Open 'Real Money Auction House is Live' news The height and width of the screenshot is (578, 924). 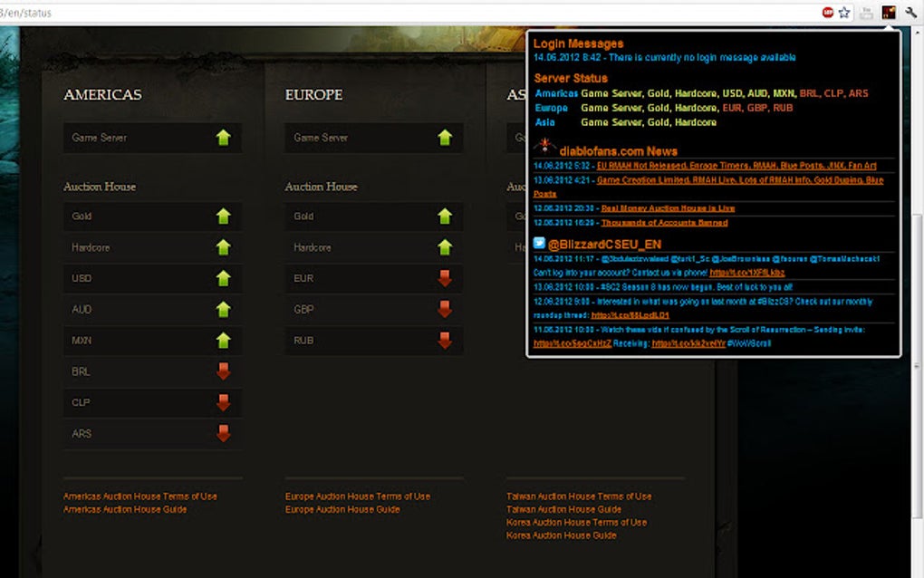tap(668, 208)
